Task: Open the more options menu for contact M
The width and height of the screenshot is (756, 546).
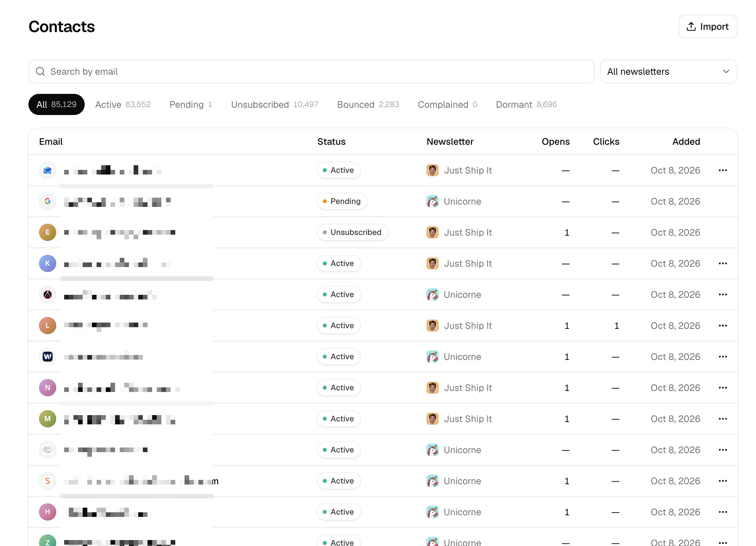Action: click(x=723, y=419)
